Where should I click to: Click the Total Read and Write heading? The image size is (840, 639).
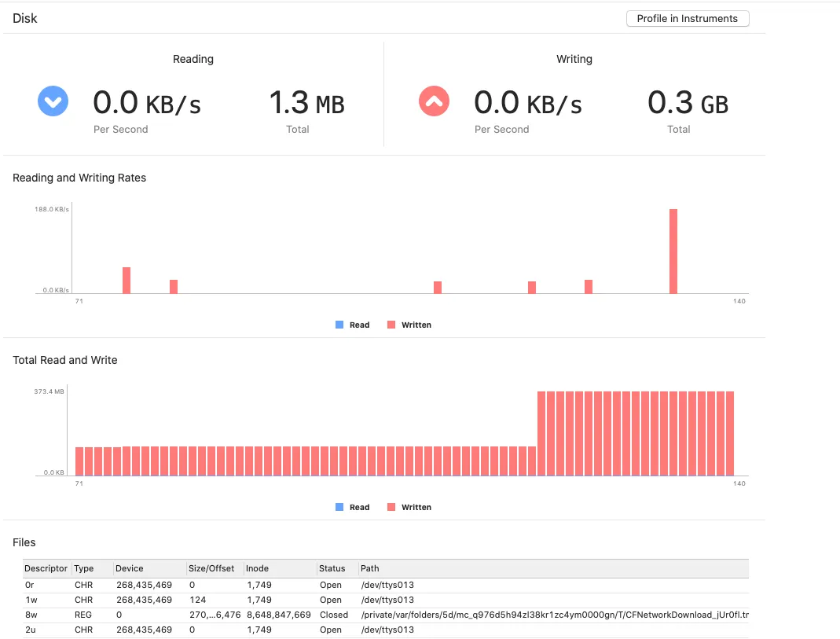click(x=64, y=360)
